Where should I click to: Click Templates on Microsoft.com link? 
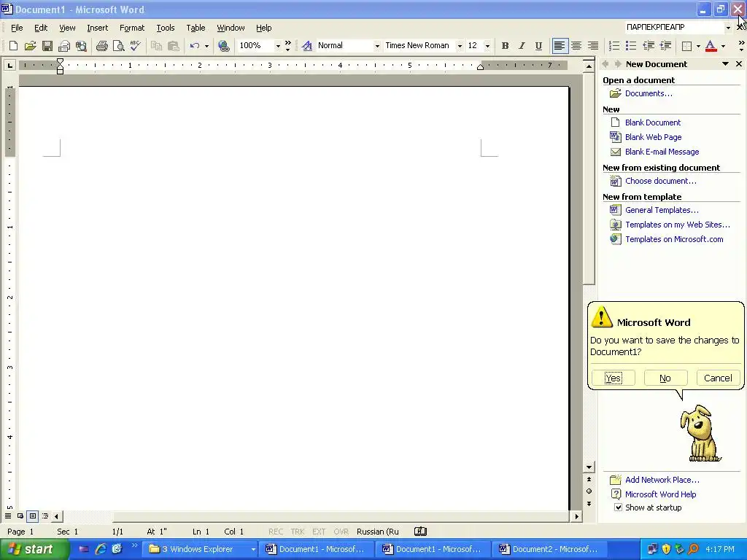[674, 239]
